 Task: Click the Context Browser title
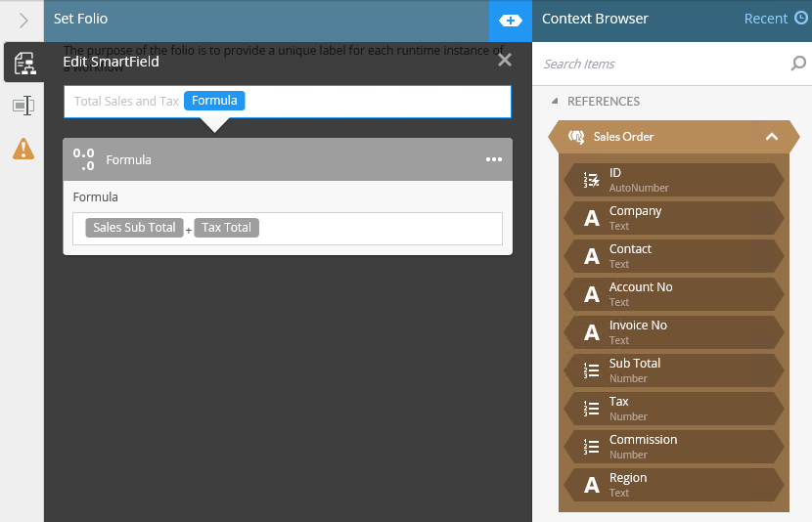pyautogui.click(x=595, y=19)
